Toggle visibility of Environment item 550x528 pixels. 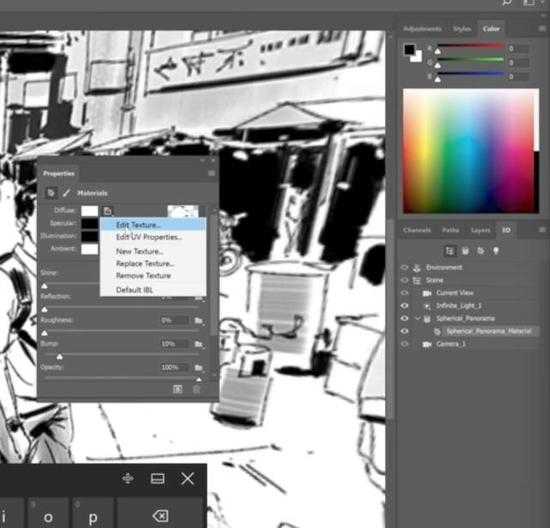click(x=404, y=268)
